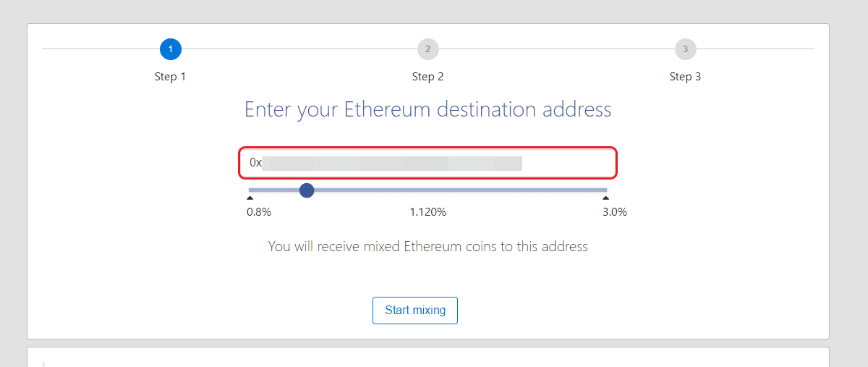868x367 pixels.
Task: Jump to the Step 3 circle
Action: pos(685,49)
